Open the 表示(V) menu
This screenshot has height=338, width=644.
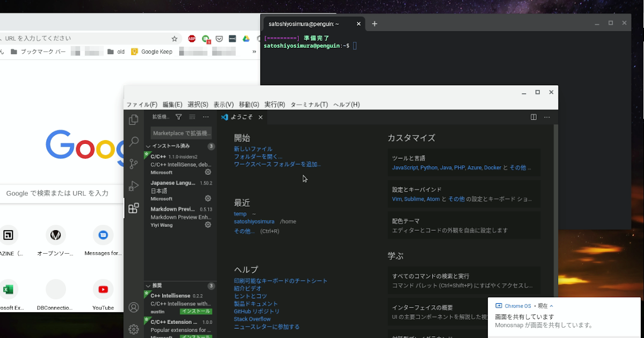(223, 105)
